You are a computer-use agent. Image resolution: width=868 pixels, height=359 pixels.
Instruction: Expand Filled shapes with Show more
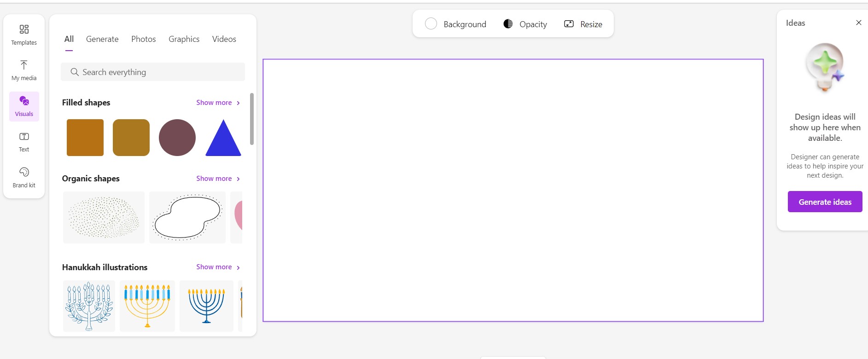(218, 103)
